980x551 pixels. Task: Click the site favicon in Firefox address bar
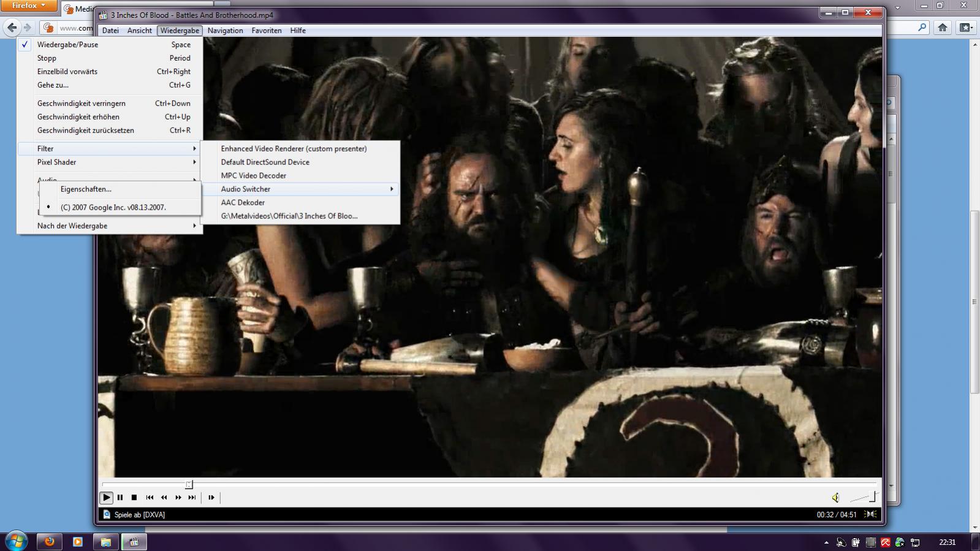49,28
